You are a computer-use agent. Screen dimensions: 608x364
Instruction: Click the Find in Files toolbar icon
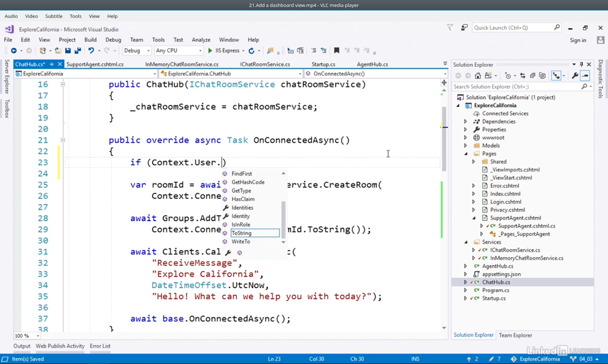point(271,51)
